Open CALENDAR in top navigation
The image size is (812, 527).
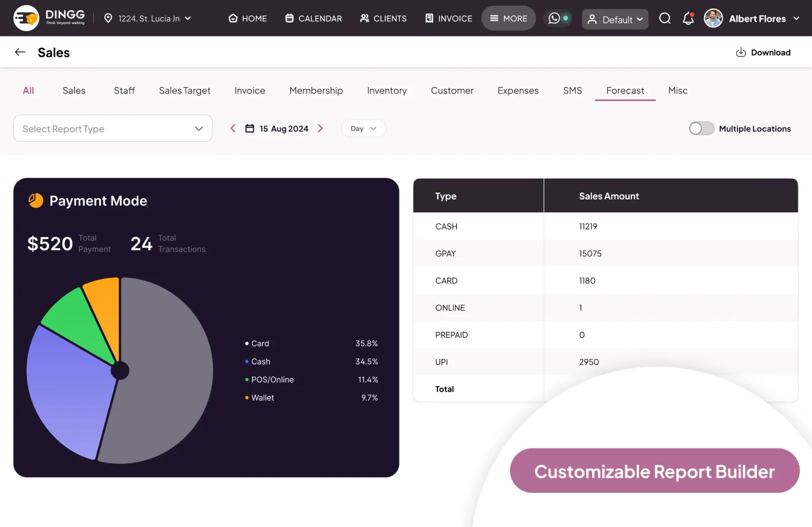click(x=313, y=18)
